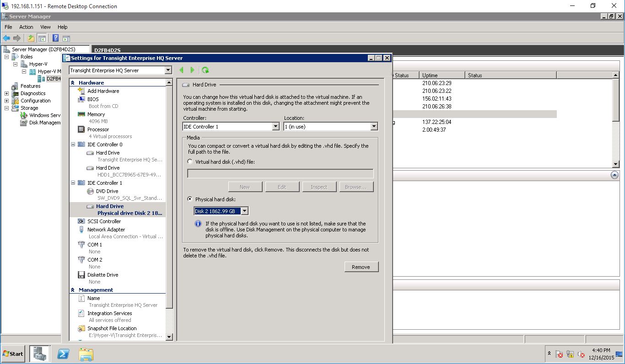Collapse the Roles node in Server Manager tree
Viewport: 625px width, 364px height.
[7, 57]
